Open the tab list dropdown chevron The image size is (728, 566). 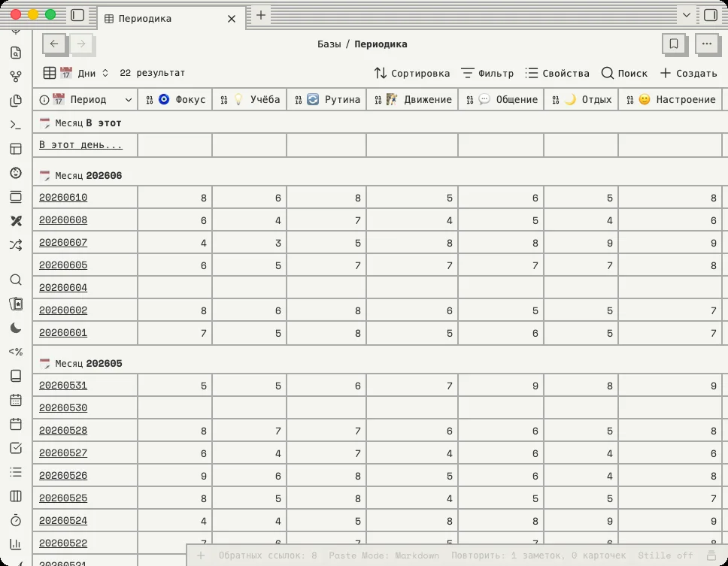pyautogui.click(x=686, y=15)
